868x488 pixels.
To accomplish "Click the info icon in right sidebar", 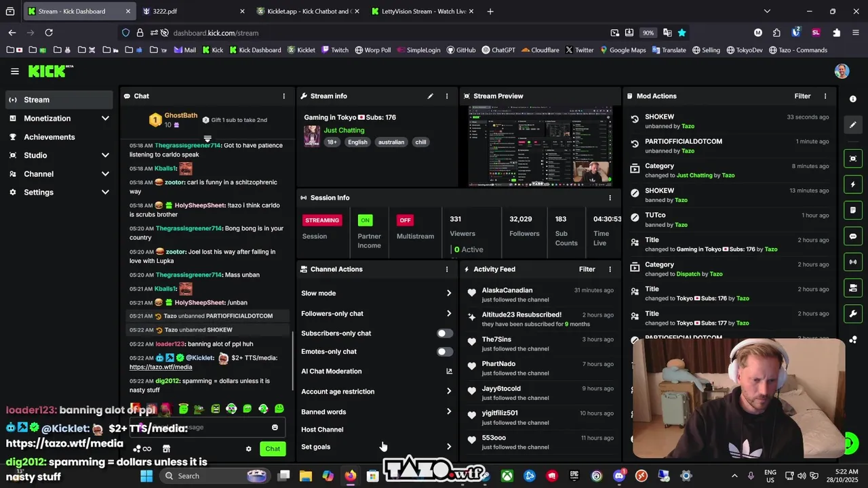I will 852,99.
